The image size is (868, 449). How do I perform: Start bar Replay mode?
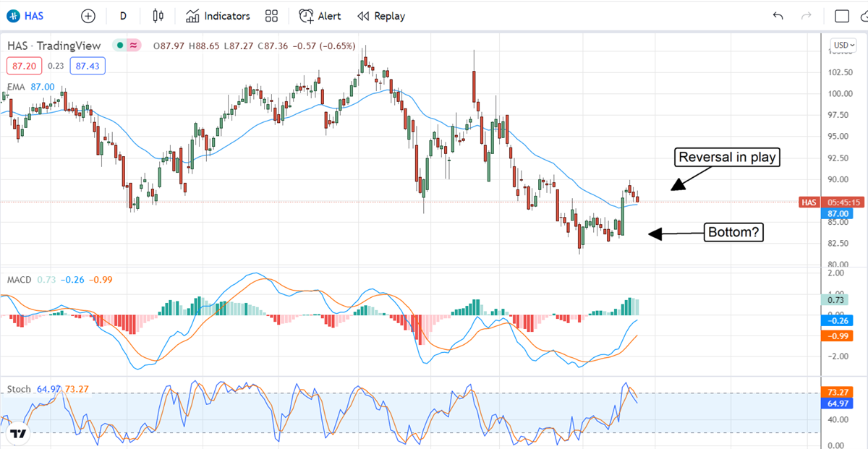tap(381, 16)
